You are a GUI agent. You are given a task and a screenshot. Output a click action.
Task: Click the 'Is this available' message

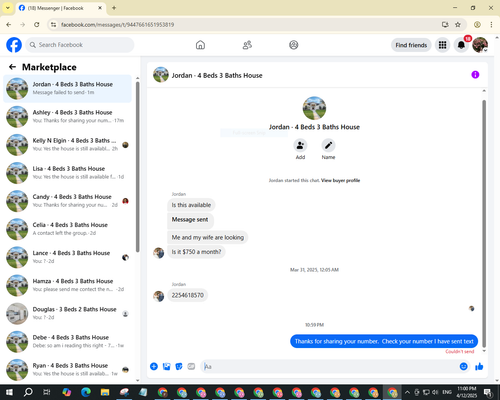(191, 205)
